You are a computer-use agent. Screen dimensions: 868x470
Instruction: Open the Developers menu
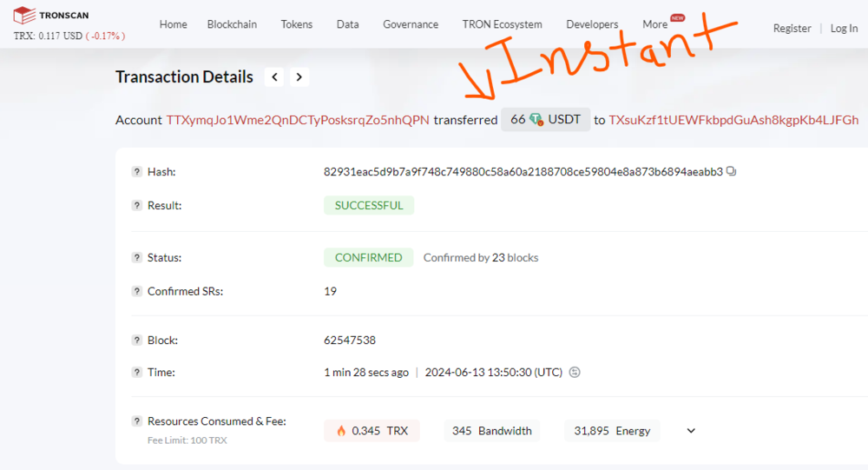click(x=592, y=24)
